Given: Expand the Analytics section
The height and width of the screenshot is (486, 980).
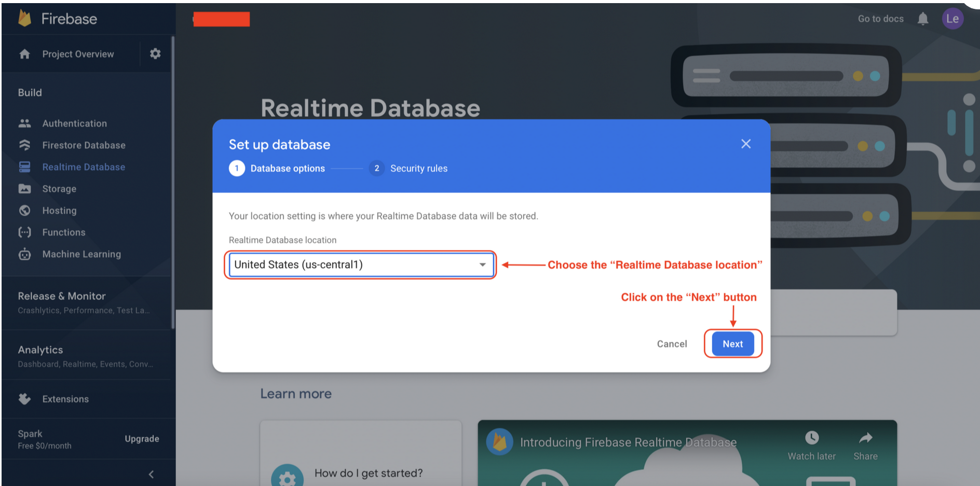Looking at the screenshot, I should pyautogui.click(x=86, y=356).
